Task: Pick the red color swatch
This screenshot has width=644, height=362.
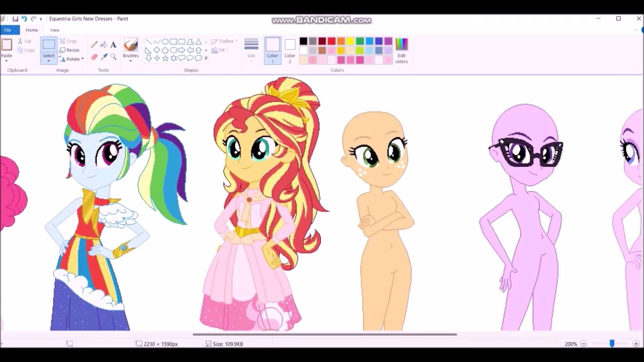Action: pyautogui.click(x=332, y=41)
